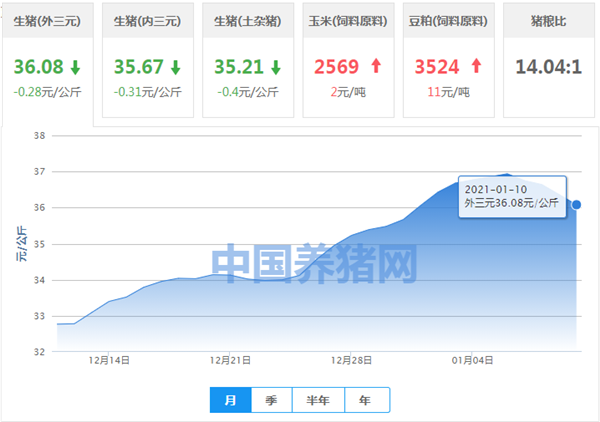Click the red up arrow beside 3524
This screenshot has height=422, width=600.
pos(476,65)
